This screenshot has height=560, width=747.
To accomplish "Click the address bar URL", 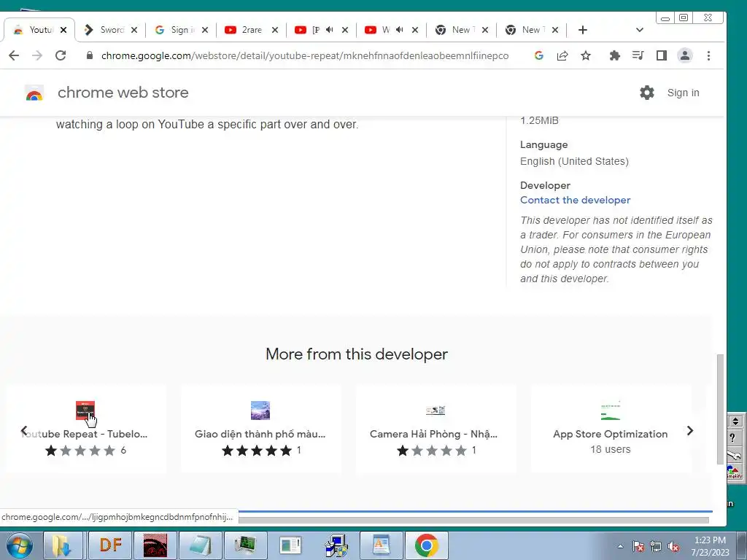I will pyautogui.click(x=305, y=55).
